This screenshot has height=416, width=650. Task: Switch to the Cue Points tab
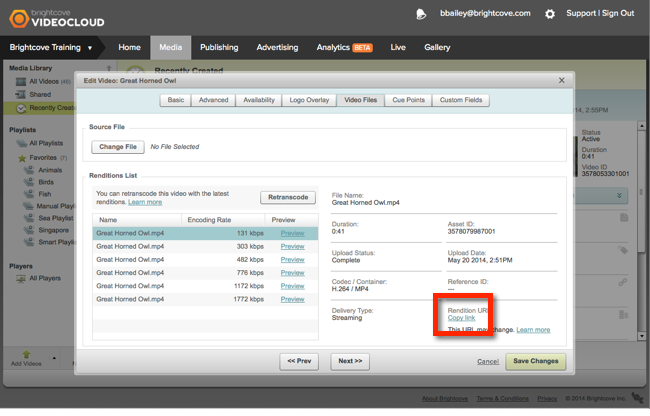coord(409,100)
